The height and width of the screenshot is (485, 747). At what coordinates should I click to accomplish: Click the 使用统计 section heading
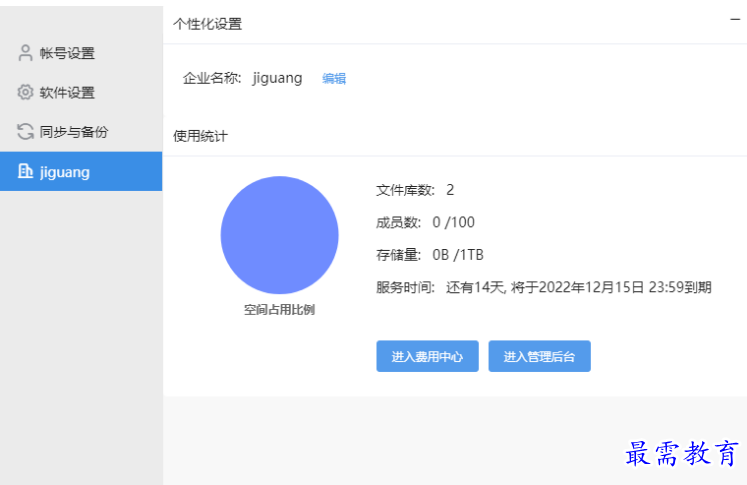[201, 136]
